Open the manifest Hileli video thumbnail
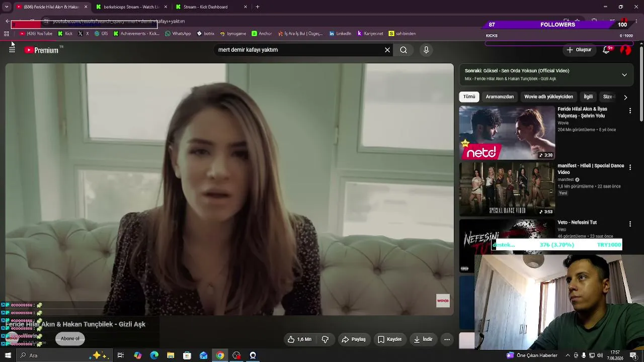The height and width of the screenshot is (362, 644). pyautogui.click(x=507, y=189)
